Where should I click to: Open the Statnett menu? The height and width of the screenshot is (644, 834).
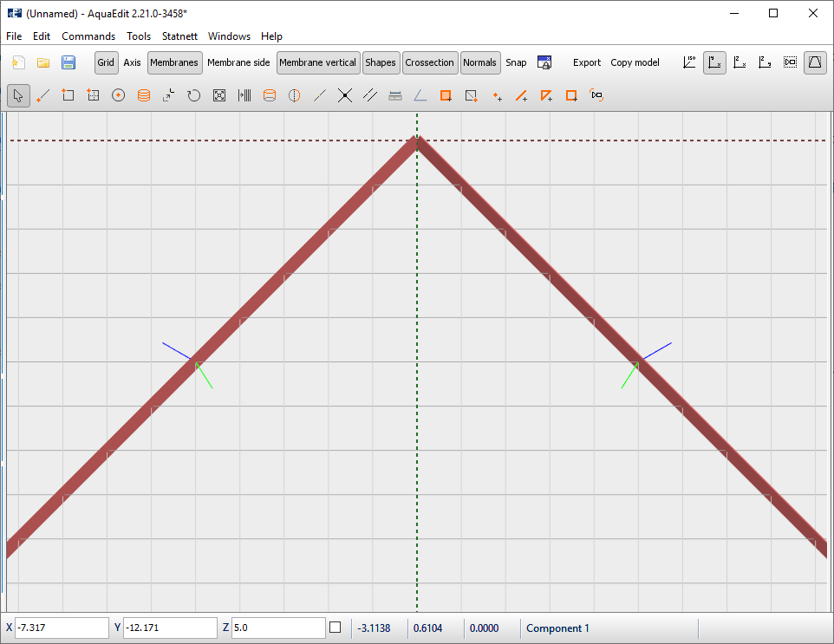tap(179, 36)
